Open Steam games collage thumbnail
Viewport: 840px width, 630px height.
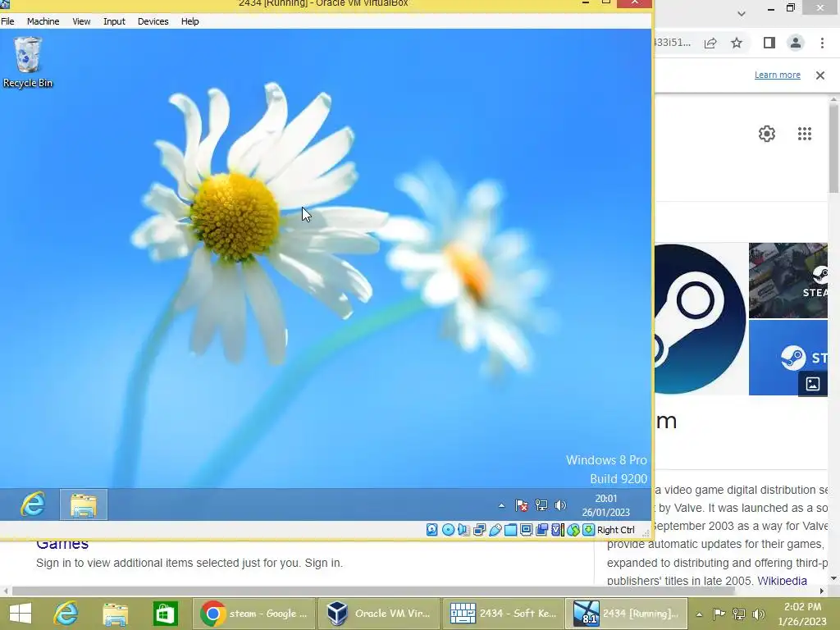click(788, 281)
